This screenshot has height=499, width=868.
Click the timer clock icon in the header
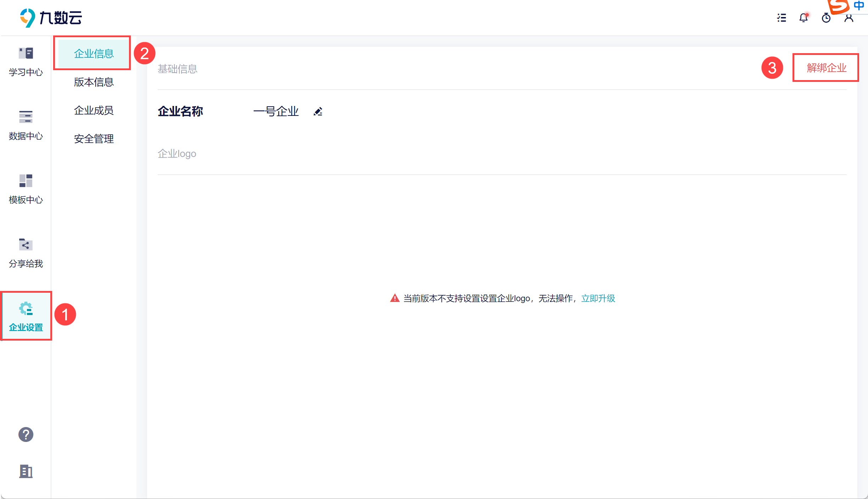point(826,18)
